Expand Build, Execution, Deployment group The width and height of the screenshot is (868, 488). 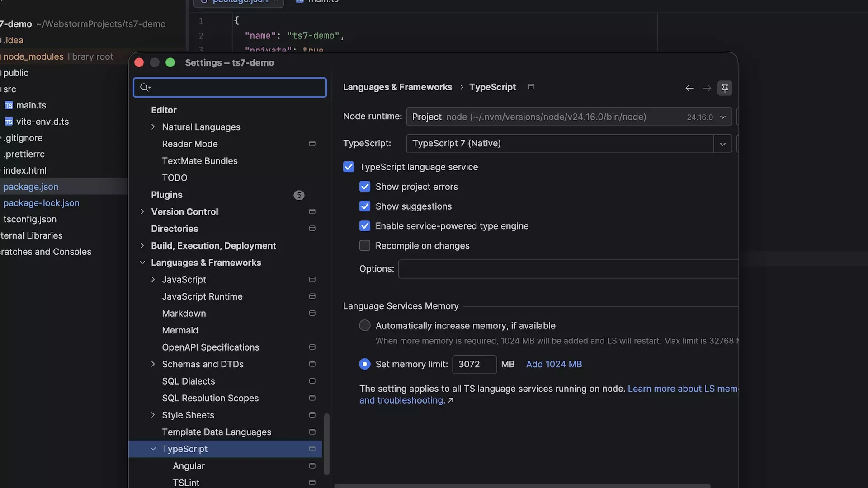pos(142,245)
